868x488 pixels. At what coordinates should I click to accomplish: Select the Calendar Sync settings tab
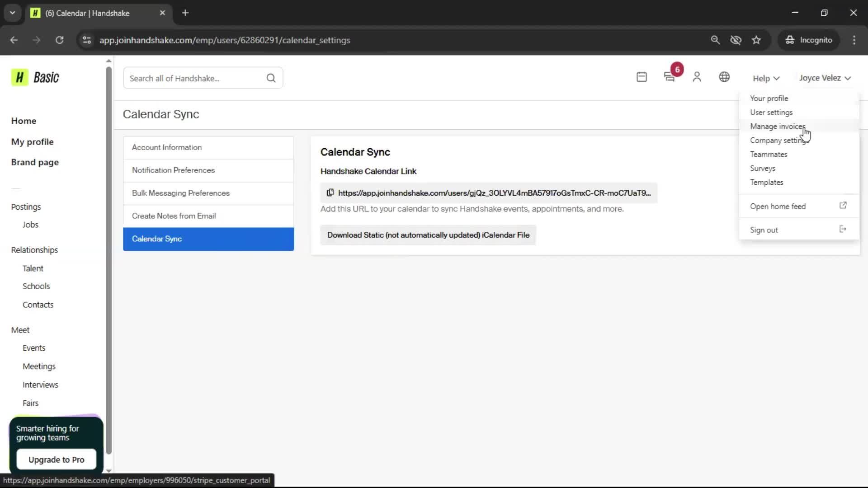(208, 239)
